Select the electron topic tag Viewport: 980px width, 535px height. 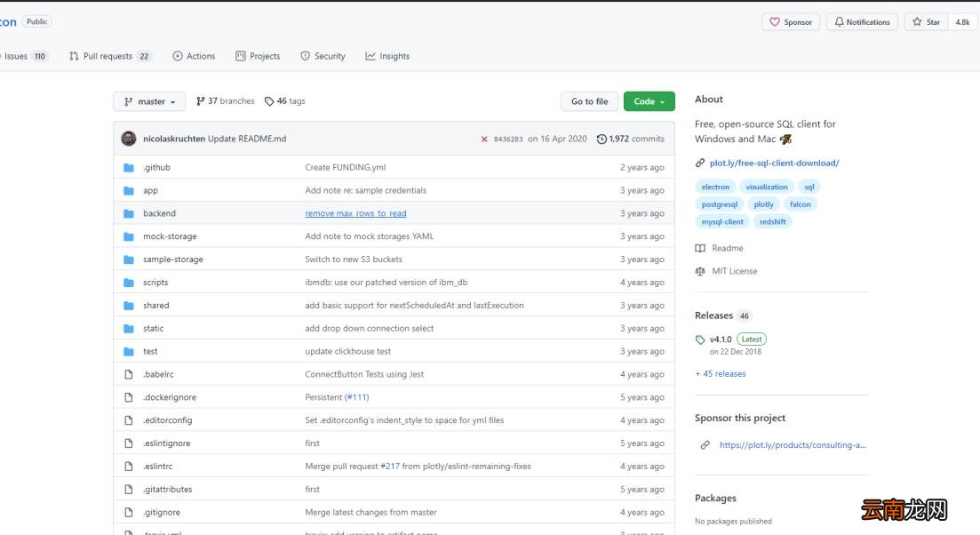pos(715,187)
